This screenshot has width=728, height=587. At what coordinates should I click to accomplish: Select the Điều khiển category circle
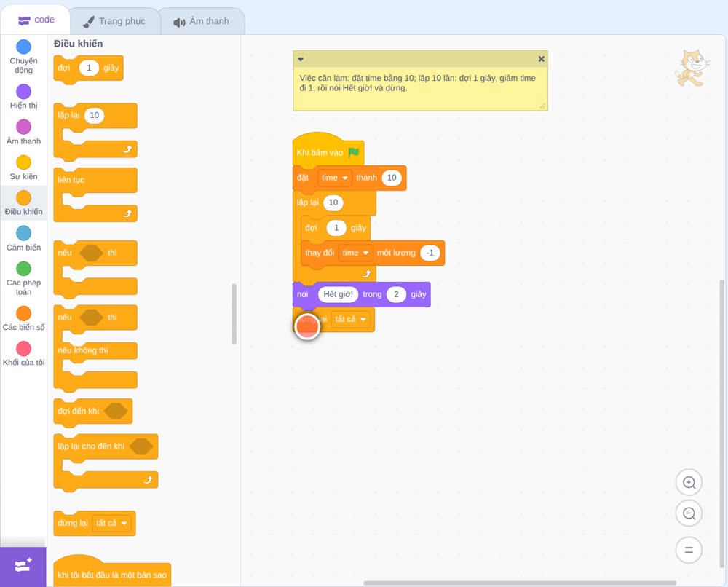coord(24,198)
